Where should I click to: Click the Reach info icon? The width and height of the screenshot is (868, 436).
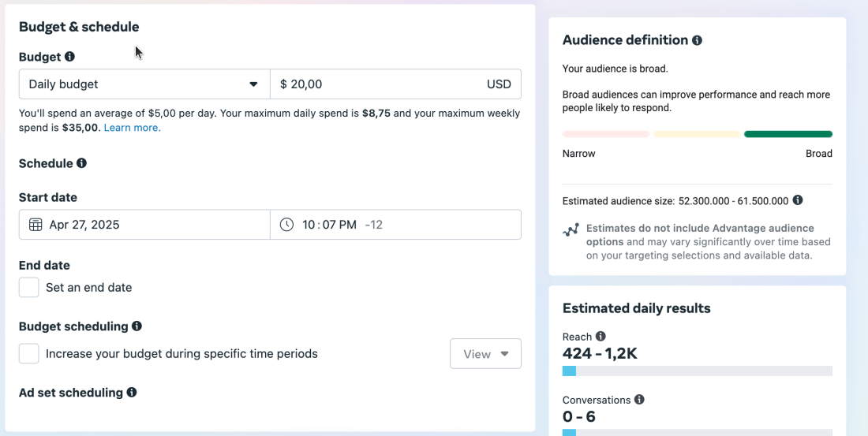point(600,337)
